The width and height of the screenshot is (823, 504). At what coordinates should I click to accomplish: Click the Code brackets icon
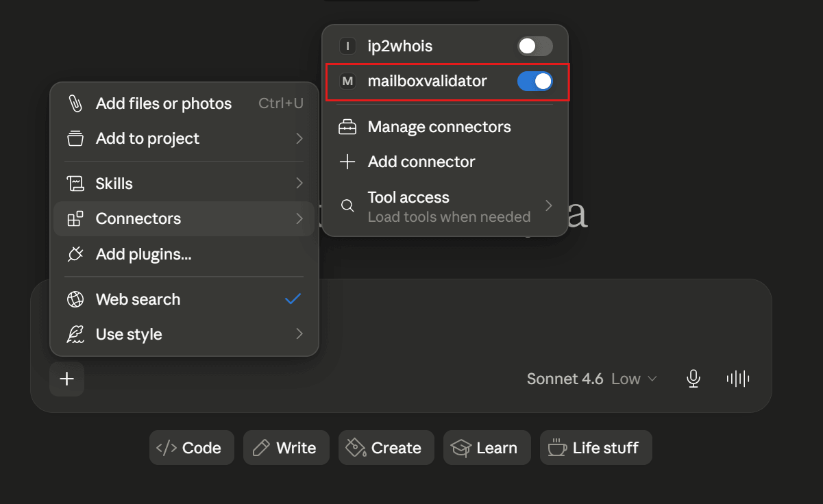(x=167, y=448)
